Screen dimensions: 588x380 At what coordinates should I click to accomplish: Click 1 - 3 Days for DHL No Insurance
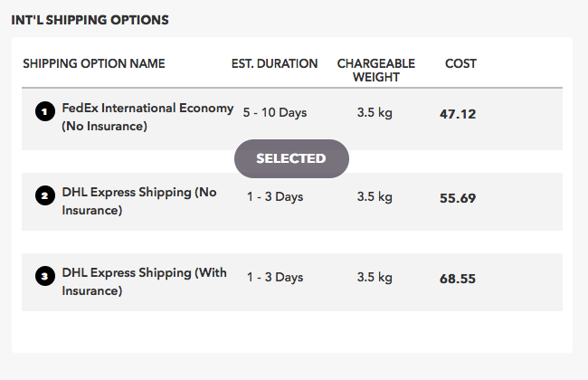pyautogui.click(x=275, y=196)
